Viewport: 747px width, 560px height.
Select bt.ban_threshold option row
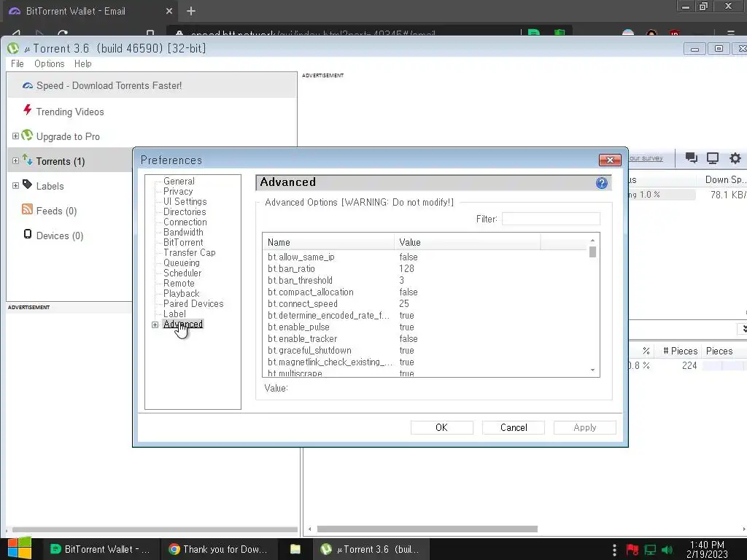pyautogui.click(x=426, y=281)
